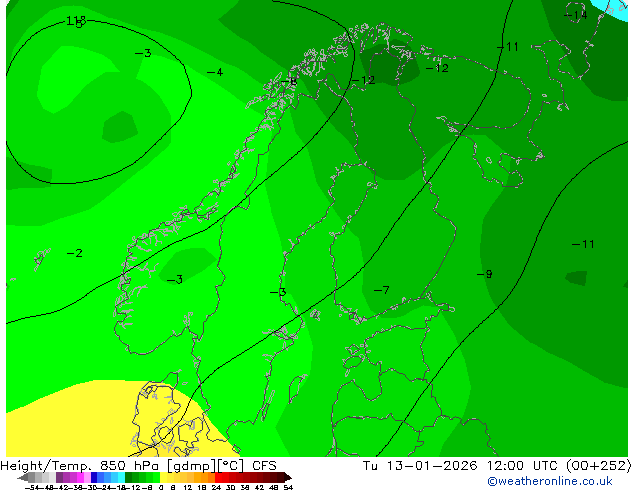Click the grey left arrow tip of legend
Screen dimensions: 634x490
pyautogui.click(x=23, y=478)
